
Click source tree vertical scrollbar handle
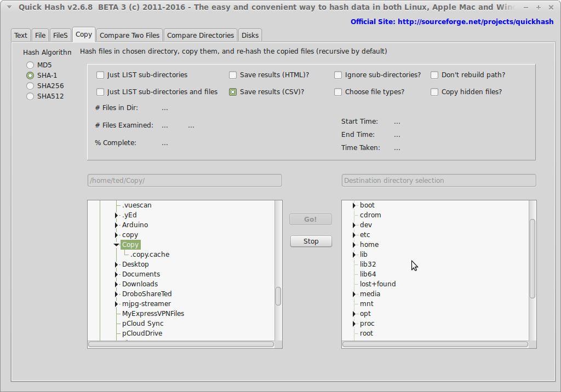click(278, 296)
